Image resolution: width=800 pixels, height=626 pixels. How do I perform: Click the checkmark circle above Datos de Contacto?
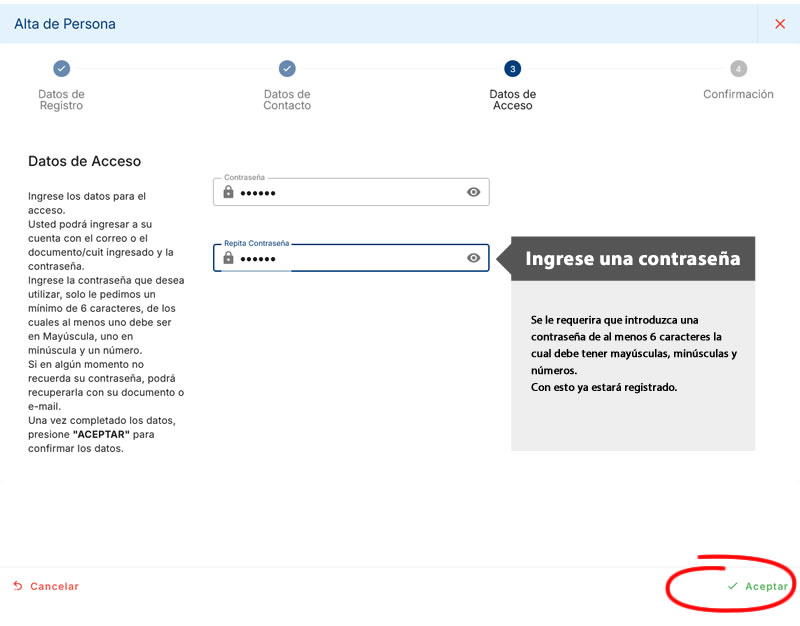(x=287, y=69)
